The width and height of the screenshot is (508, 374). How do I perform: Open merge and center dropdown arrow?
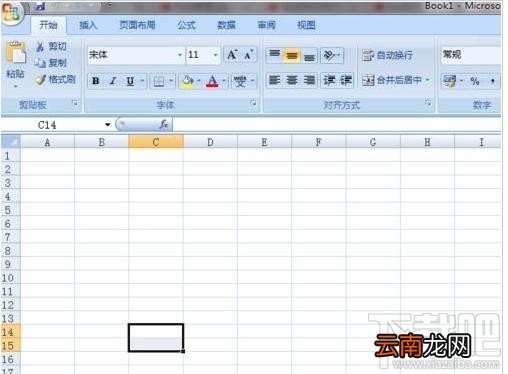427,80
